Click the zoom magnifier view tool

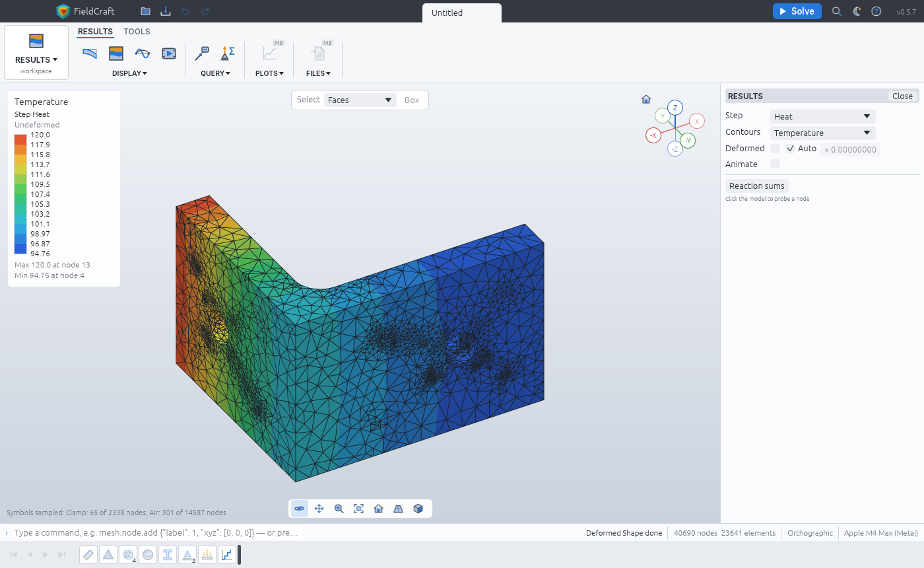[339, 509]
